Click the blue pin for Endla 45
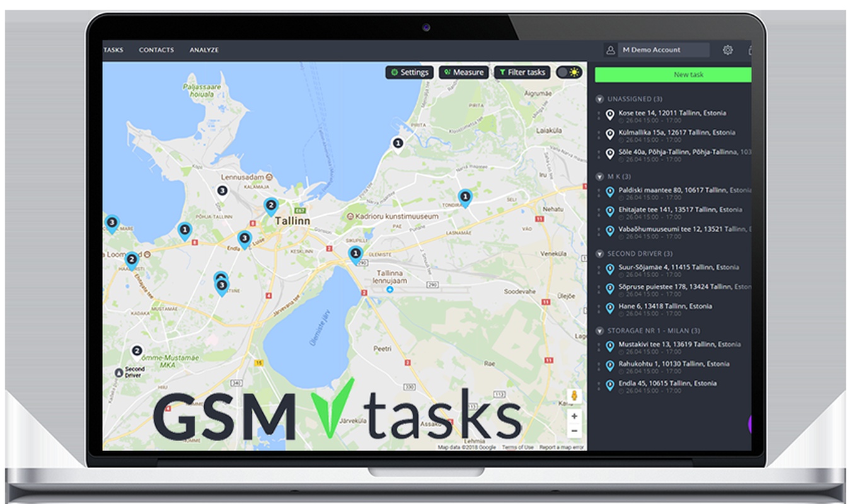 (x=609, y=385)
